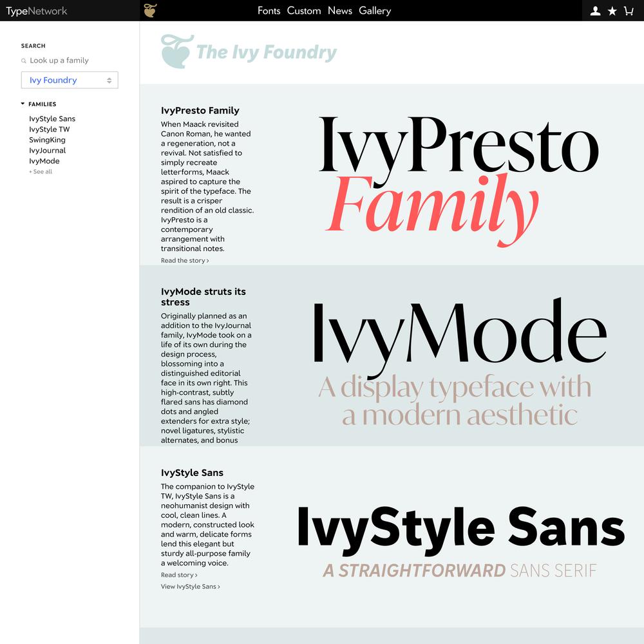
Task: Click the IvyPresto Family specimen image
Action: coord(459,181)
